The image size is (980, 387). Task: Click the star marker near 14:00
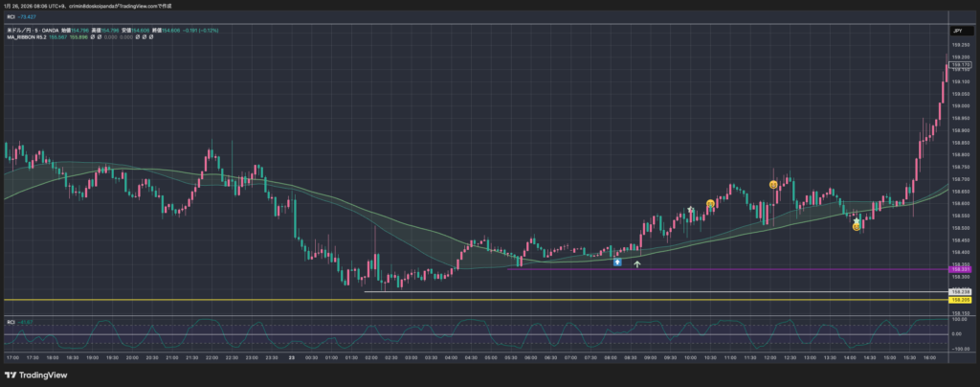pyautogui.click(x=857, y=220)
